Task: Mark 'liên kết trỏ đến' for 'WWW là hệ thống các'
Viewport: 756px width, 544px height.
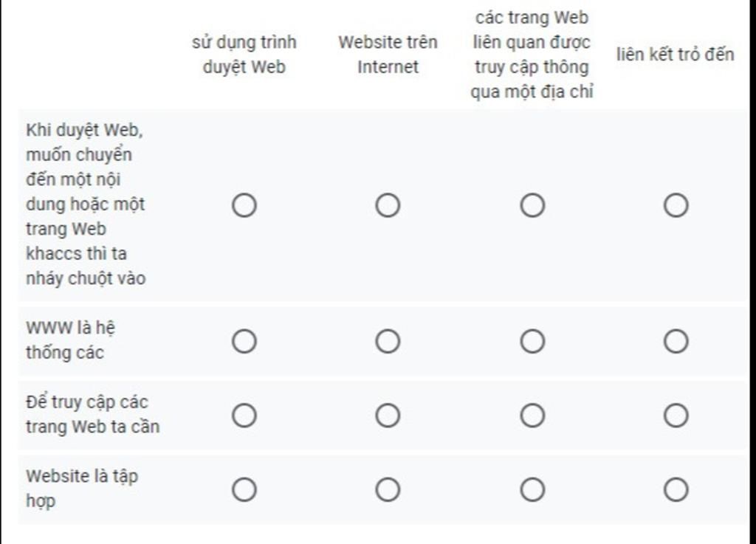Action: [x=676, y=341]
